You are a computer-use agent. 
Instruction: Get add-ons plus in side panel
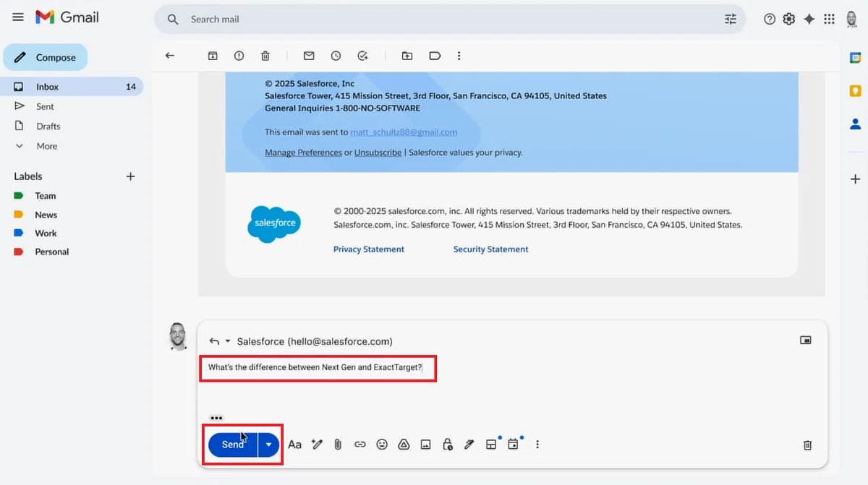pos(856,179)
